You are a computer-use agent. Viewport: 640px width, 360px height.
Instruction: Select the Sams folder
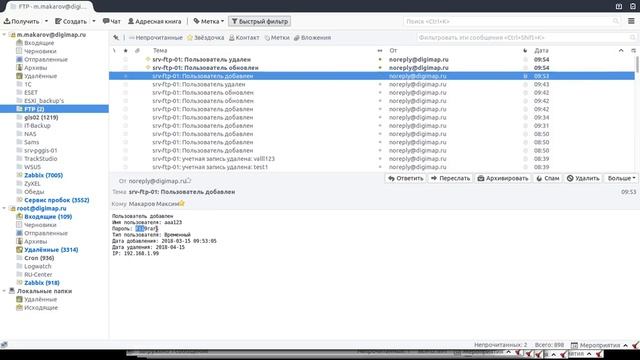click(31, 142)
